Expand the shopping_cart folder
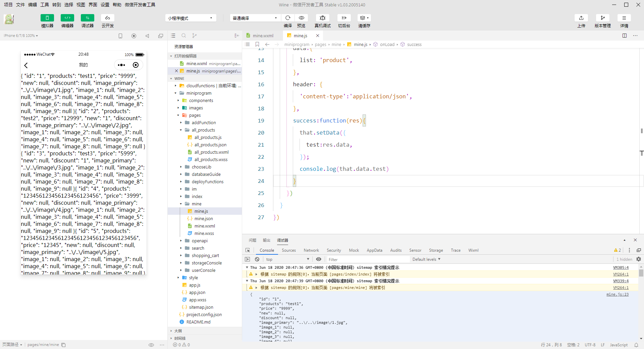The height and width of the screenshot is (349, 644). point(205,256)
